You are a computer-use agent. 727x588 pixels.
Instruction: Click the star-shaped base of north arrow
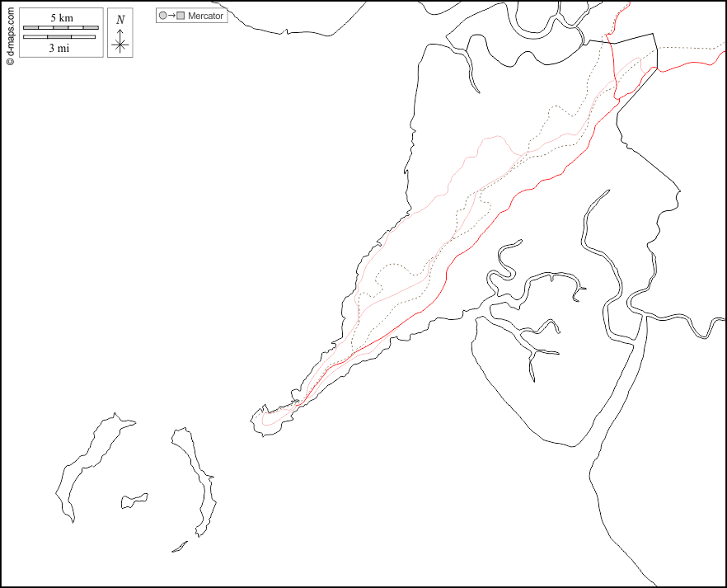click(120, 45)
